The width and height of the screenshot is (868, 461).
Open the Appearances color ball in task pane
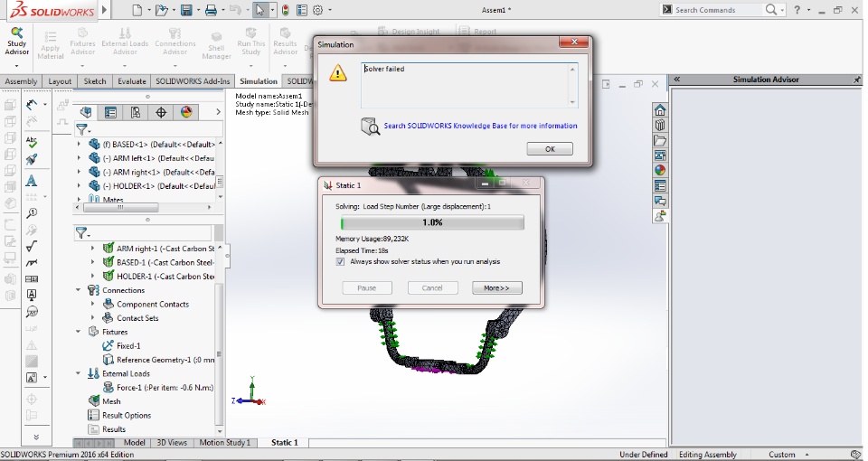click(660, 171)
